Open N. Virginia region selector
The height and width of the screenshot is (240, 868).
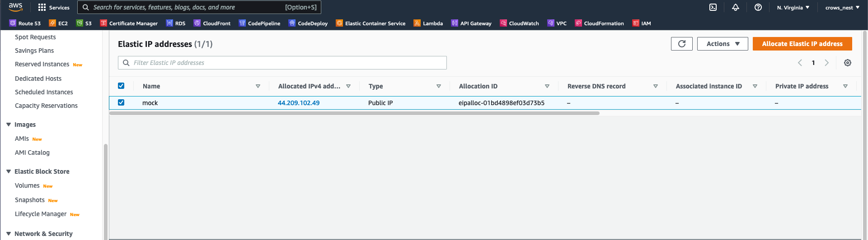point(793,7)
